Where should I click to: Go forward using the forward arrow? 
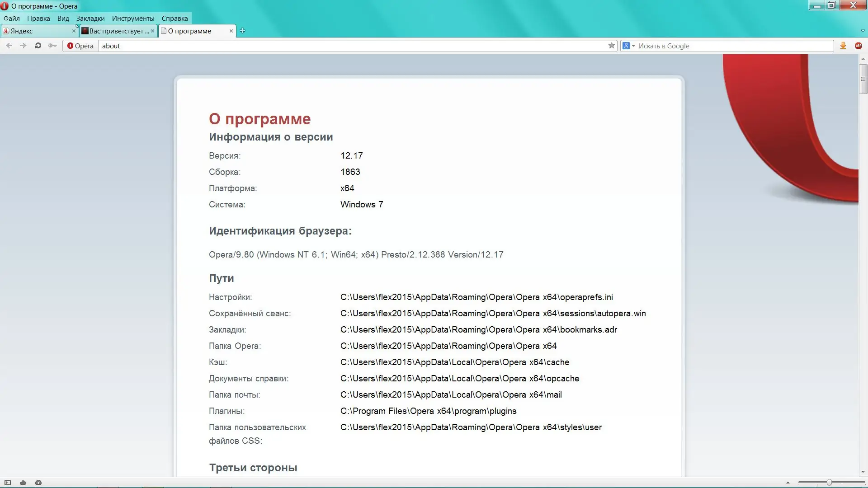click(23, 46)
